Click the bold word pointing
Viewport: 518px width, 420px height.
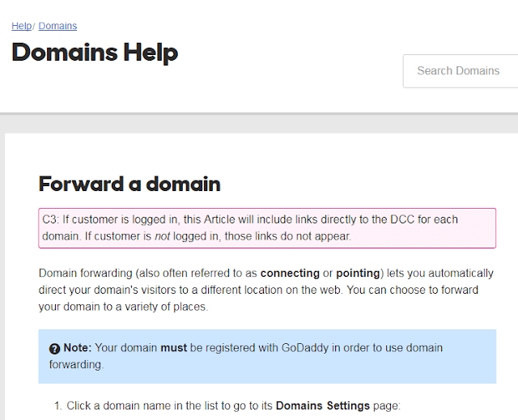[x=358, y=273]
